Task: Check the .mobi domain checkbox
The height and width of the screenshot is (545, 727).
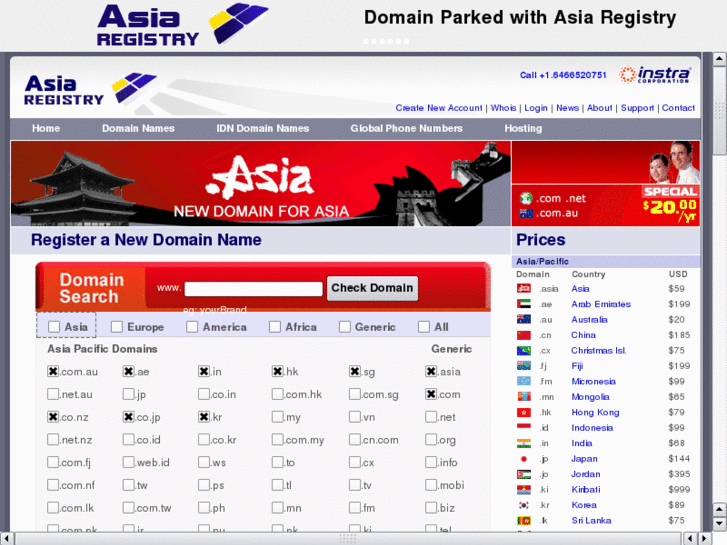Action: 431,486
